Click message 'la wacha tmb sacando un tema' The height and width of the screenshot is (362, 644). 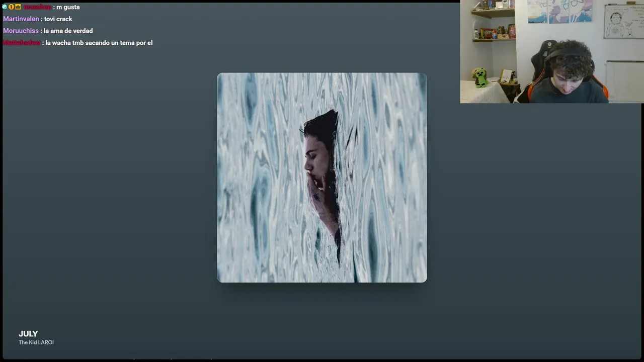(x=99, y=43)
